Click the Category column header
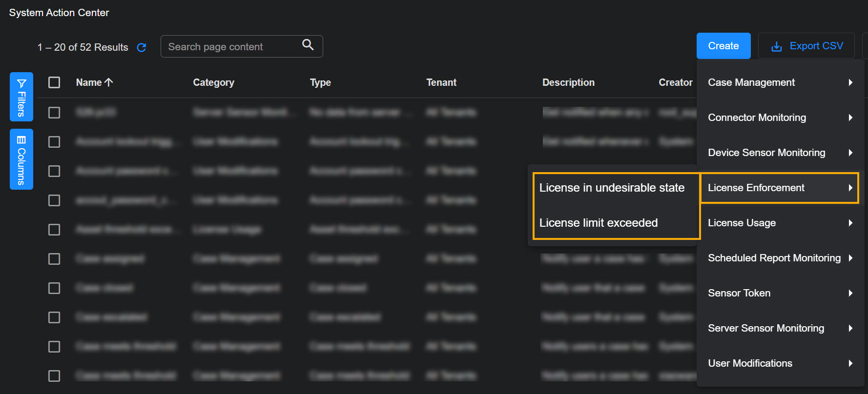This screenshot has width=868, height=394. [213, 82]
